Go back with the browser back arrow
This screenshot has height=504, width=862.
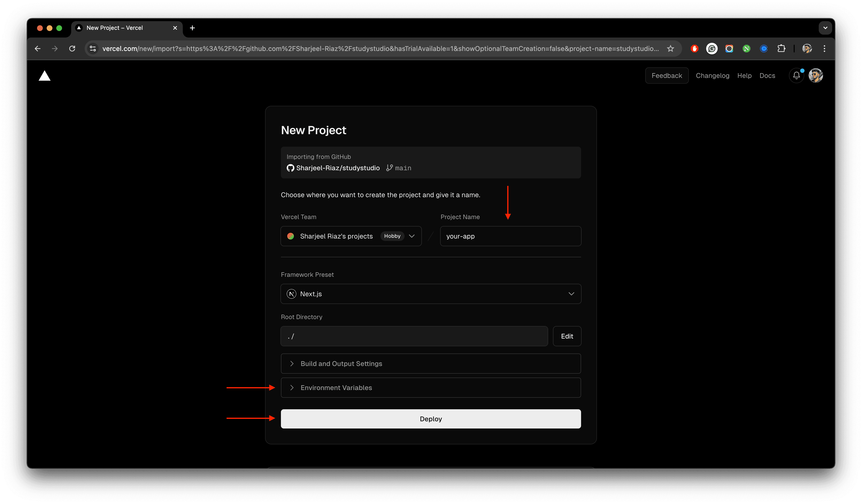tap(38, 49)
